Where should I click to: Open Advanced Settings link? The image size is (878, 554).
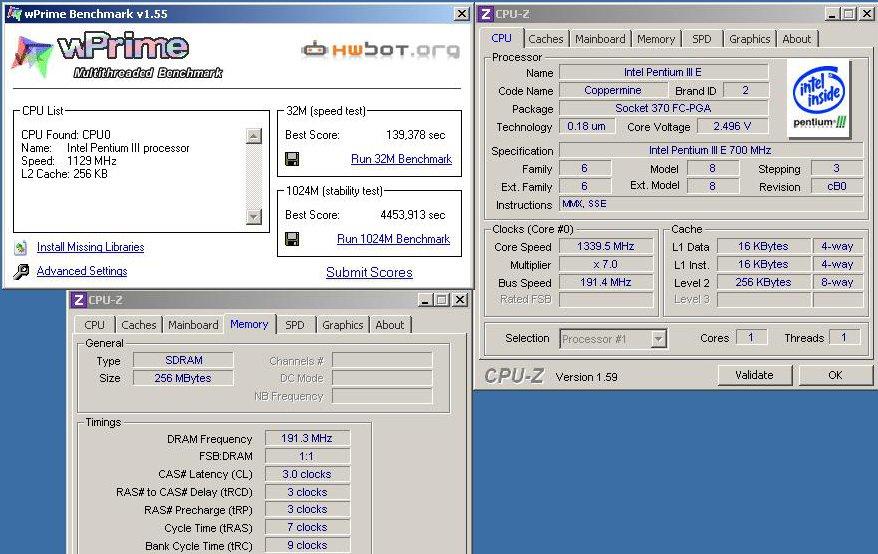[82, 271]
